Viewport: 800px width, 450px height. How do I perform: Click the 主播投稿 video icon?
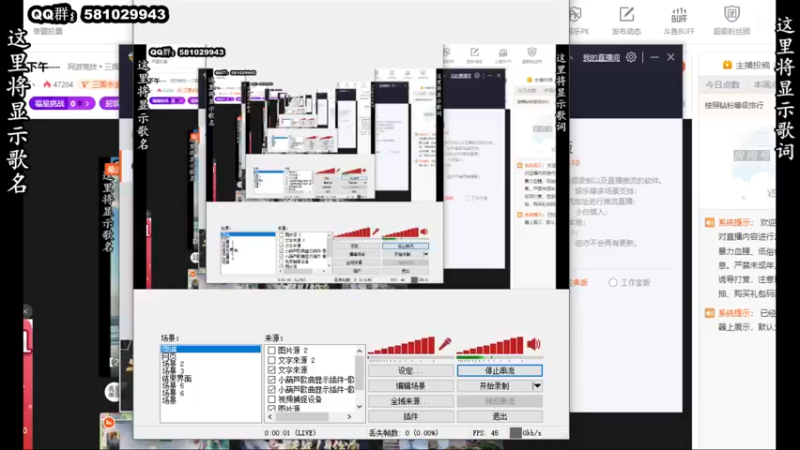pos(727,65)
